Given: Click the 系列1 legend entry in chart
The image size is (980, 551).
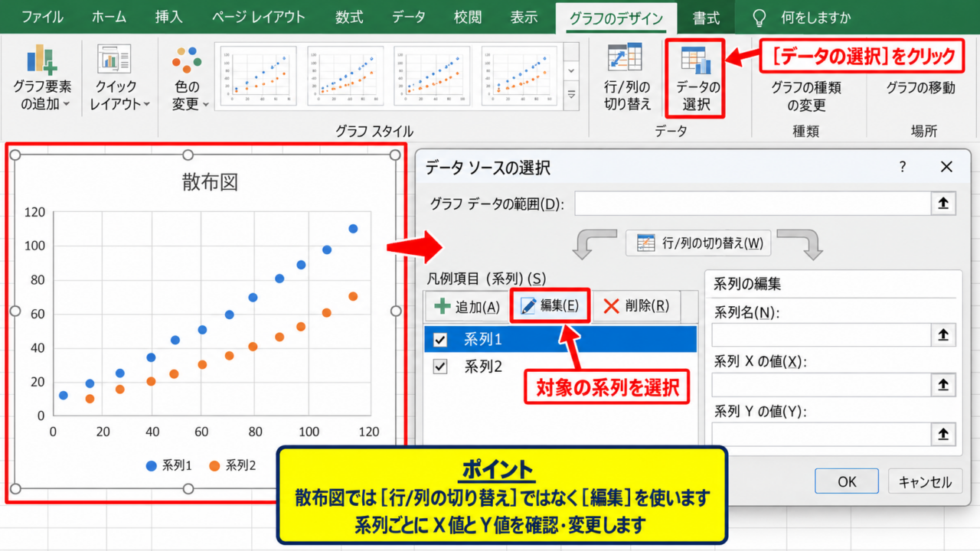Looking at the screenshot, I should click(168, 465).
